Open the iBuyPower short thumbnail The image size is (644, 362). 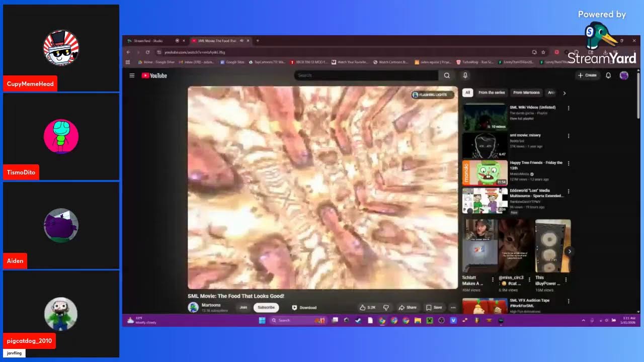click(x=553, y=246)
